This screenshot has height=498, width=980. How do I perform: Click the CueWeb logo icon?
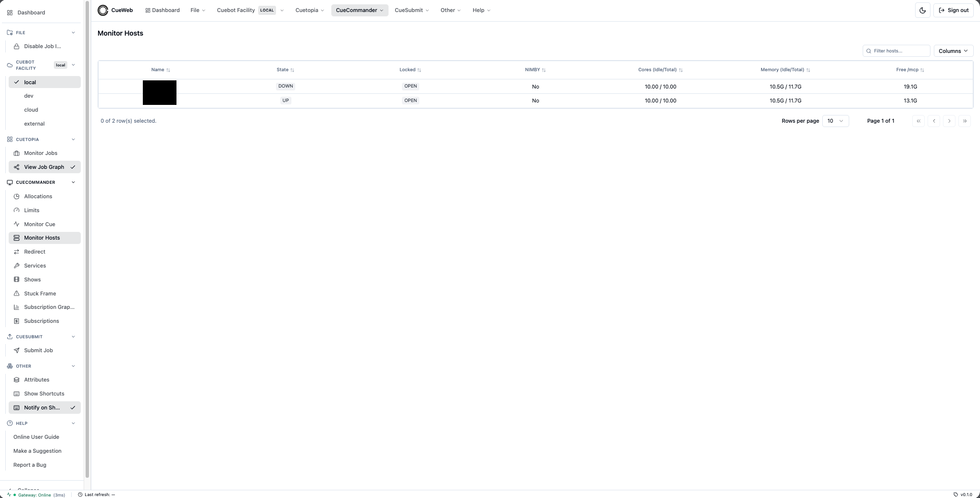pos(103,10)
